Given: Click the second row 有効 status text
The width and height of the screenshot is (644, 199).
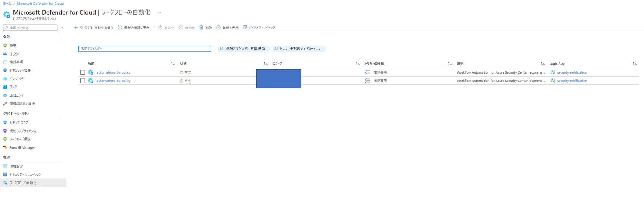Looking at the screenshot, I should (188, 81).
